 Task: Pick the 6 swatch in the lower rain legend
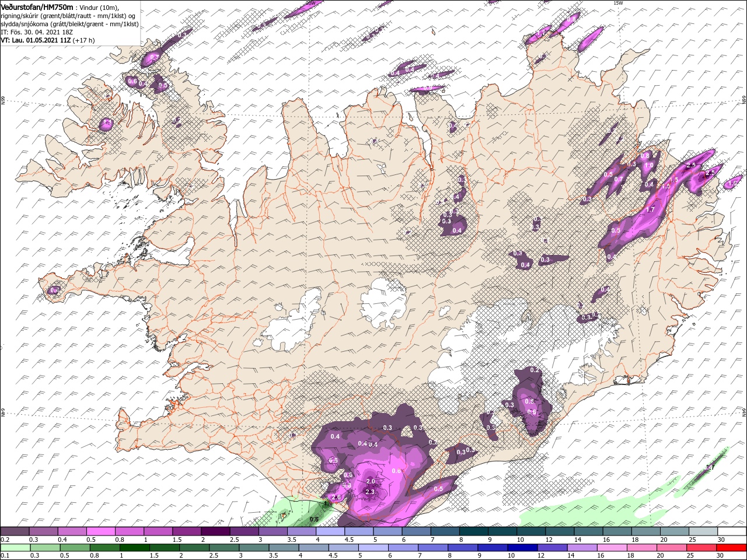click(x=403, y=548)
